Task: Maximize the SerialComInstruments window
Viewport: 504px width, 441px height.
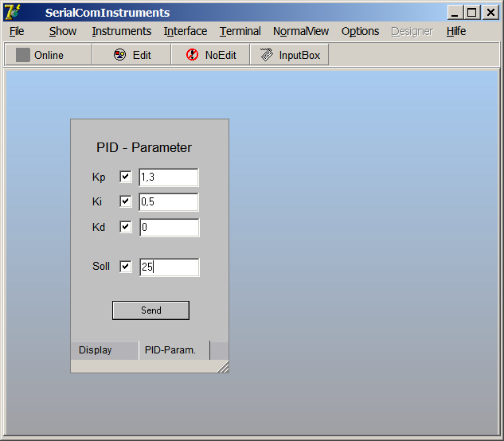Action: [x=472, y=13]
